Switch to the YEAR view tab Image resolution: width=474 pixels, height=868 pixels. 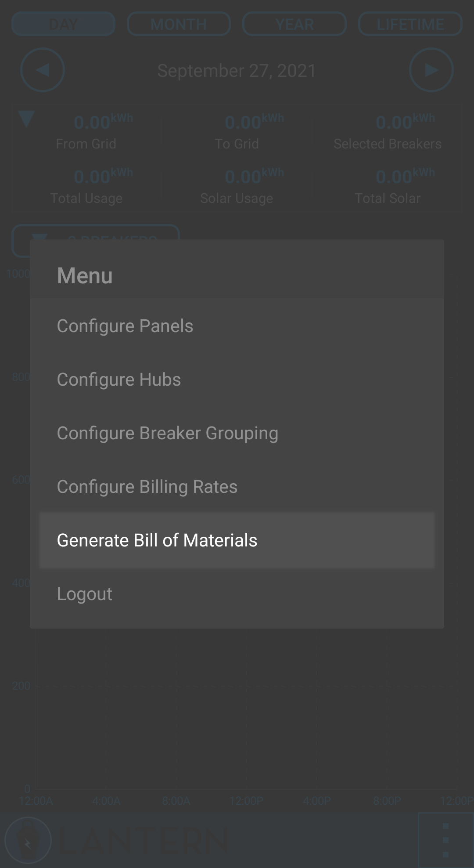click(x=294, y=24)
